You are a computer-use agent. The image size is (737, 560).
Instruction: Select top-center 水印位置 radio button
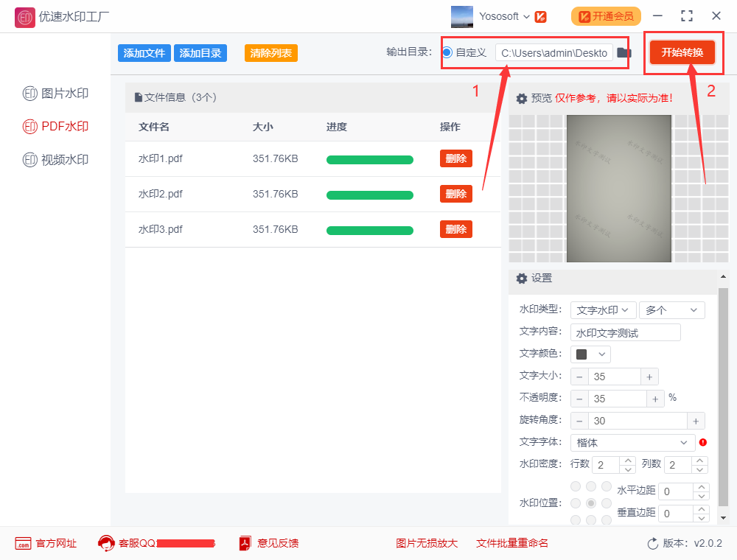(x=591, y=486)
